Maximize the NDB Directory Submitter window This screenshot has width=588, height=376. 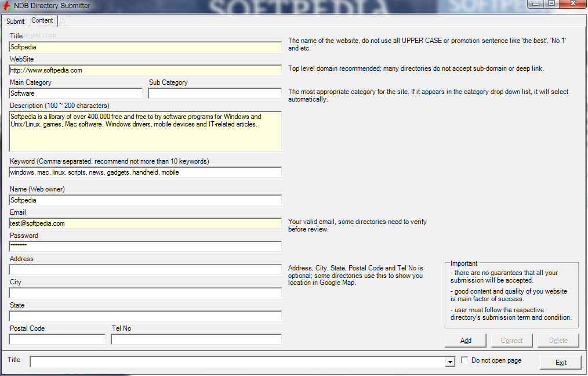point(551,4)
